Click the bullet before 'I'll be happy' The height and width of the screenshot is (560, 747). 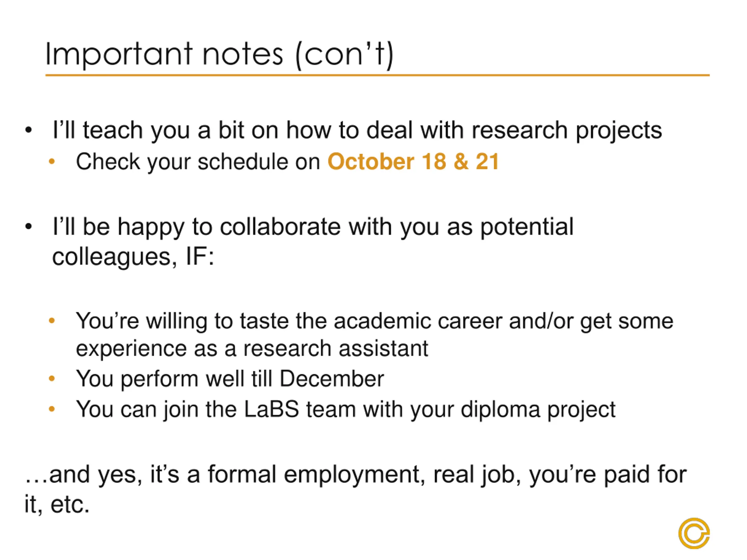(29, 227)
